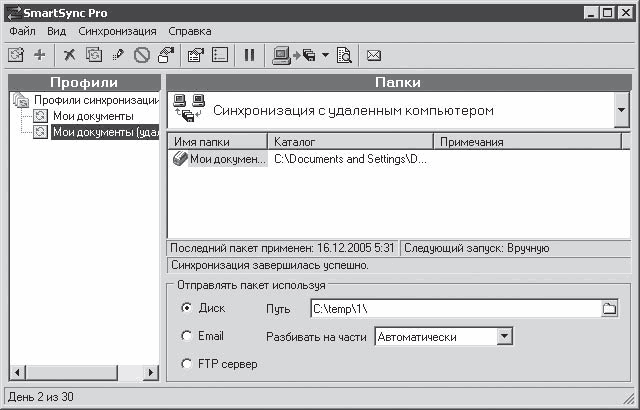The image size is (640, 410).
Task: Select the Диск radio button
Action: pos(186,308)
